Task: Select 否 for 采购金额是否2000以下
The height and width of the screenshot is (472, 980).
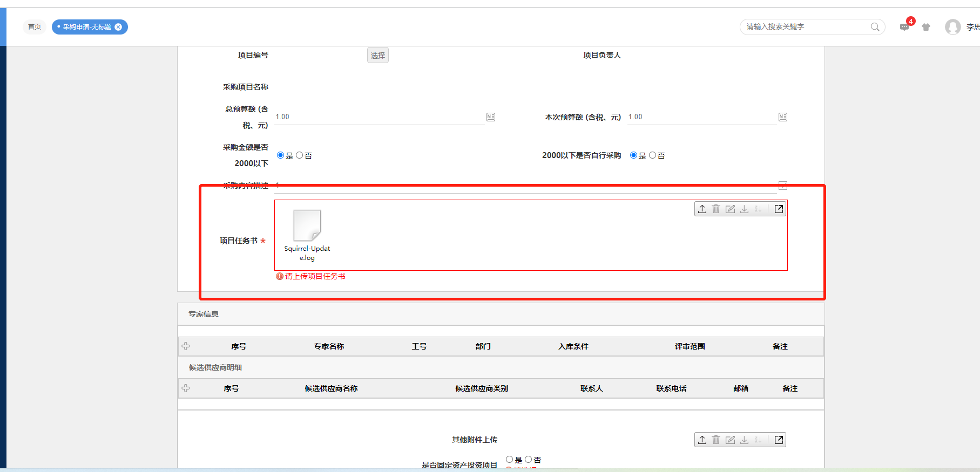Action: [x=299, y=155]
